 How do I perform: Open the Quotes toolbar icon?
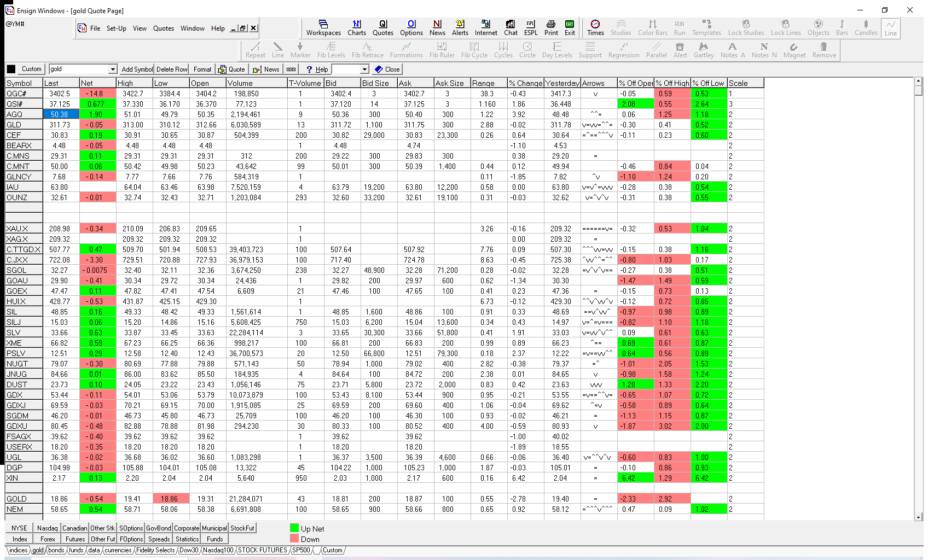pos(383,28)
